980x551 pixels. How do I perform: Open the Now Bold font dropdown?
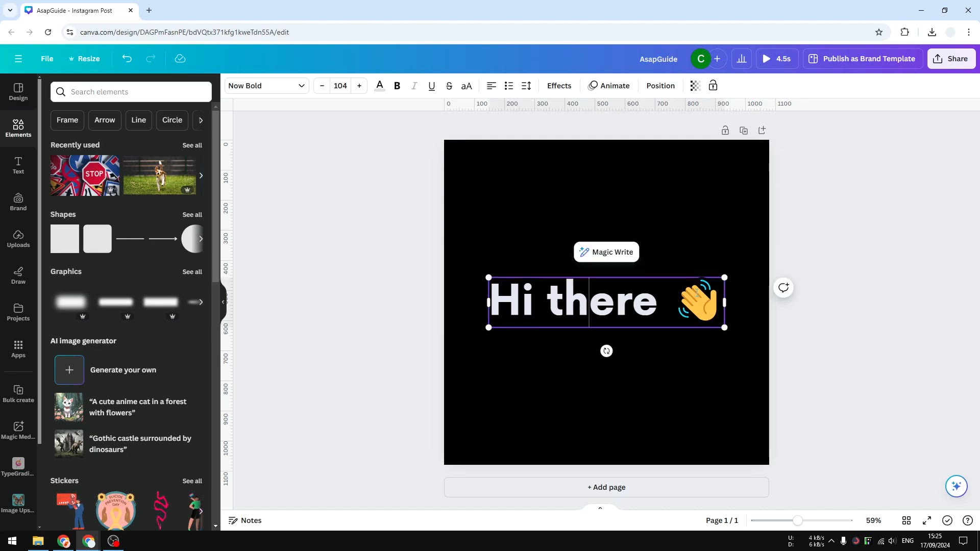tap(266, 86)
